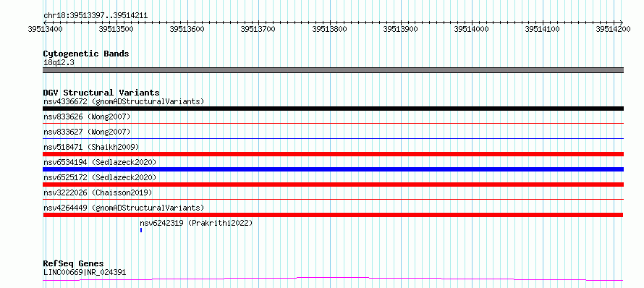Click nsv4336672 (gnomADStructuralVariants) label
Image resolution: width=644 pixels, height=288 pixels.
(x=124, y=101)
